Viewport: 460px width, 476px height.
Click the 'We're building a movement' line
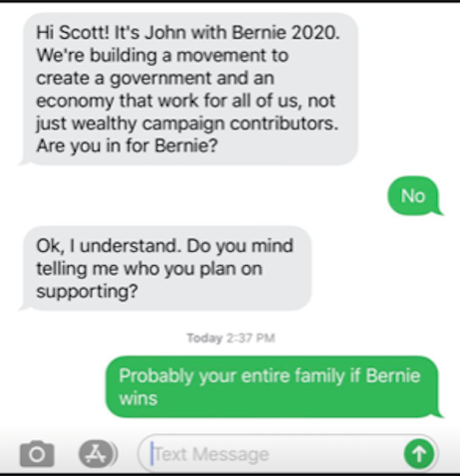click(162, 55)
